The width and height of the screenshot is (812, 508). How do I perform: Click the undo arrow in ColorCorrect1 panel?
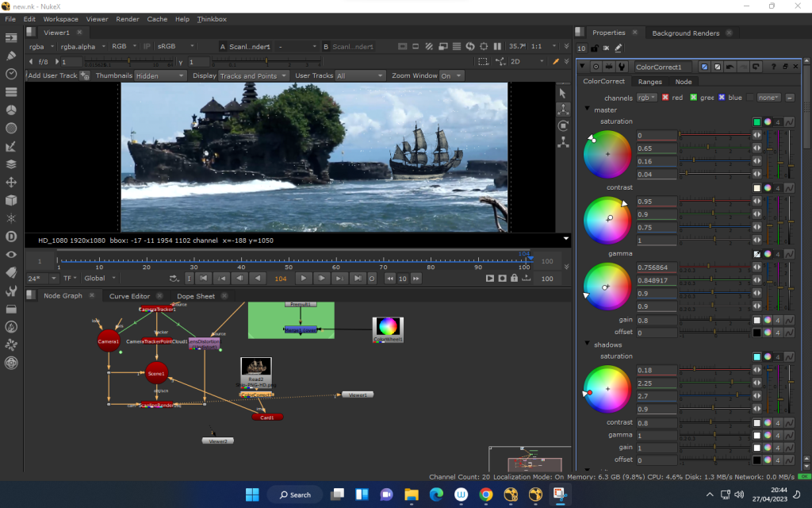[730, 67]
